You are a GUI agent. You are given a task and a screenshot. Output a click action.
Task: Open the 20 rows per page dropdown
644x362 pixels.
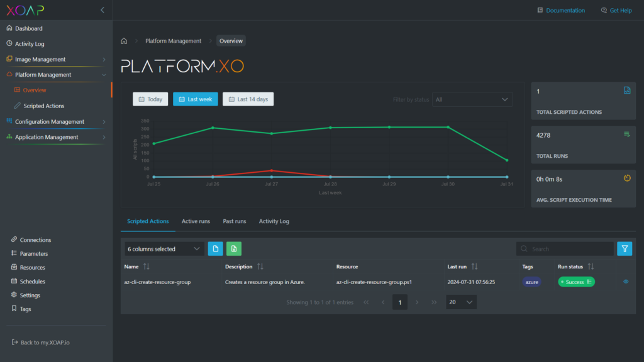(461, 302)
